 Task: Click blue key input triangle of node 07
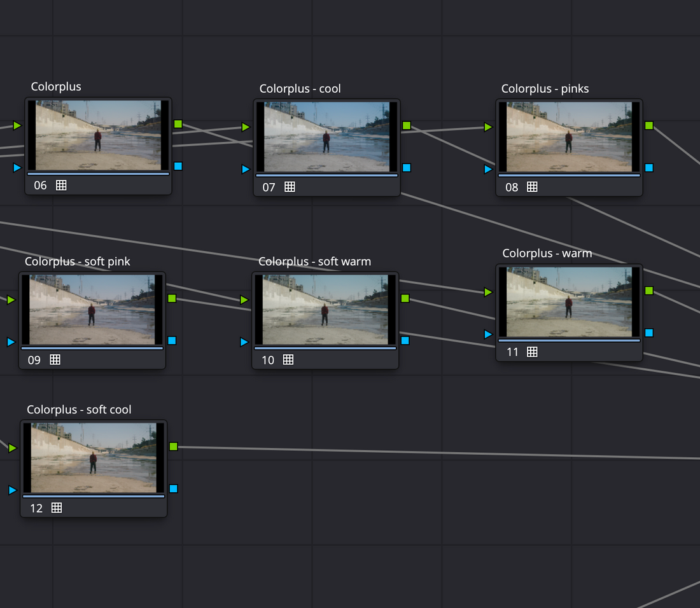tap(246, 170)
